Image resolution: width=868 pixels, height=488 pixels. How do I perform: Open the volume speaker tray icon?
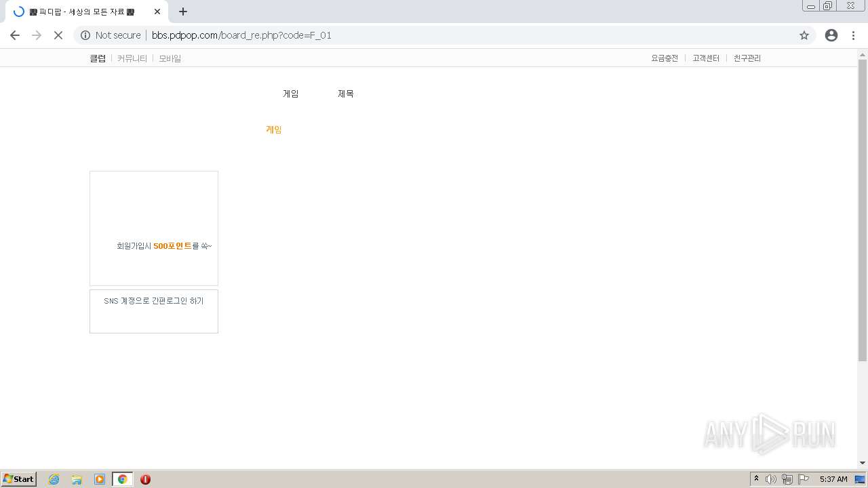point(771,479)
